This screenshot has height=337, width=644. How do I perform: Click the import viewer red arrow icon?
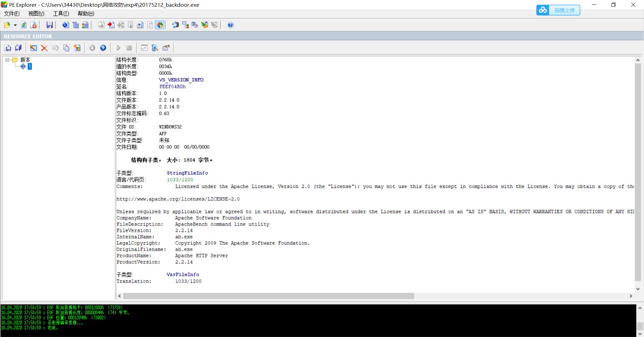click(x=111, y=25)
